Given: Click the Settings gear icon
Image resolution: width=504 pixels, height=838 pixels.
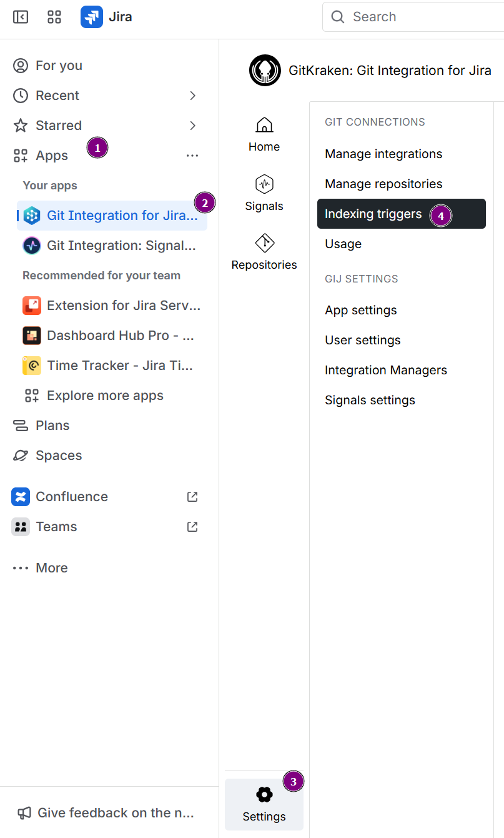Looking at the screenshot, I should tap(264, 795).
